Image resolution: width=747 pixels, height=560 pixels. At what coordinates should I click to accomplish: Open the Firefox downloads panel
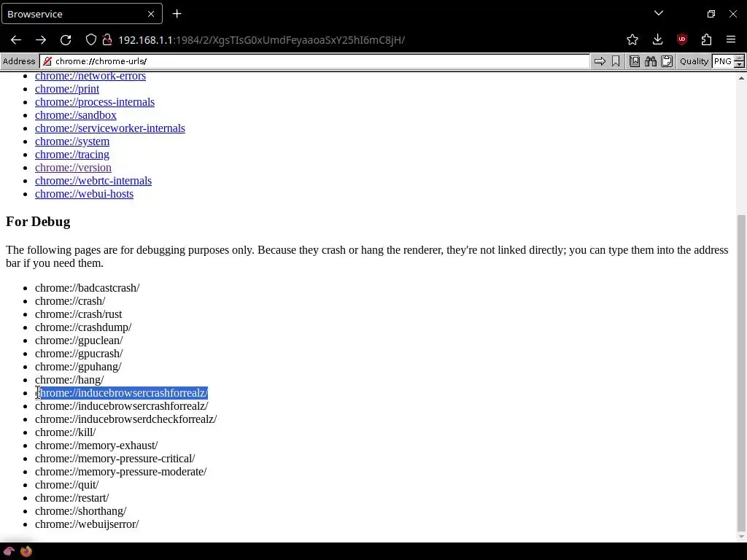coord(657,40)
